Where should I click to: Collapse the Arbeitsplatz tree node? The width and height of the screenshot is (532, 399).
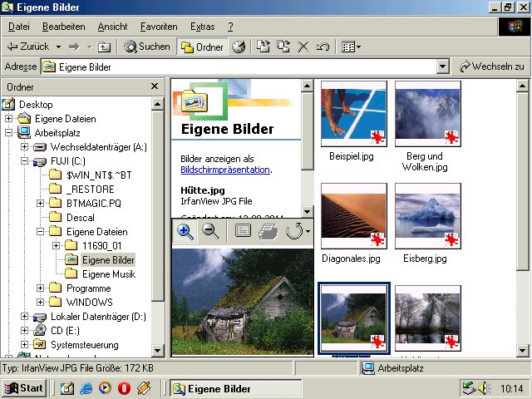click(8, 133)
